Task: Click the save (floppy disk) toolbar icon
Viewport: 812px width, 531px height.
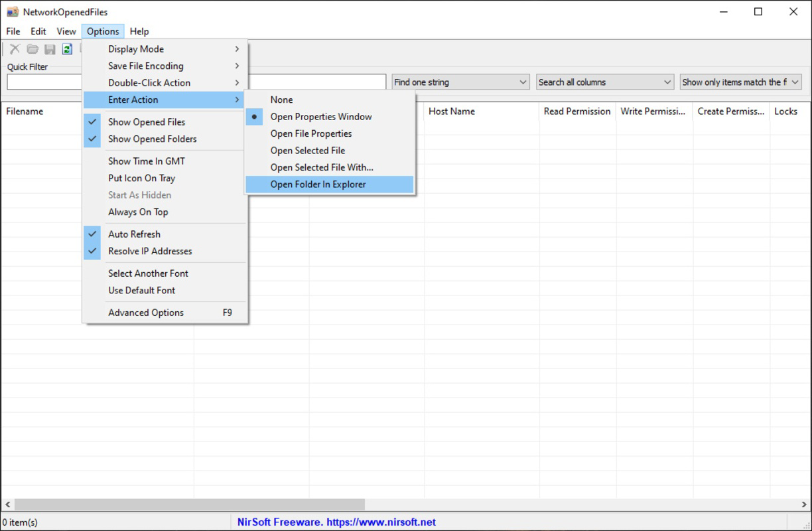Action: 50,49
